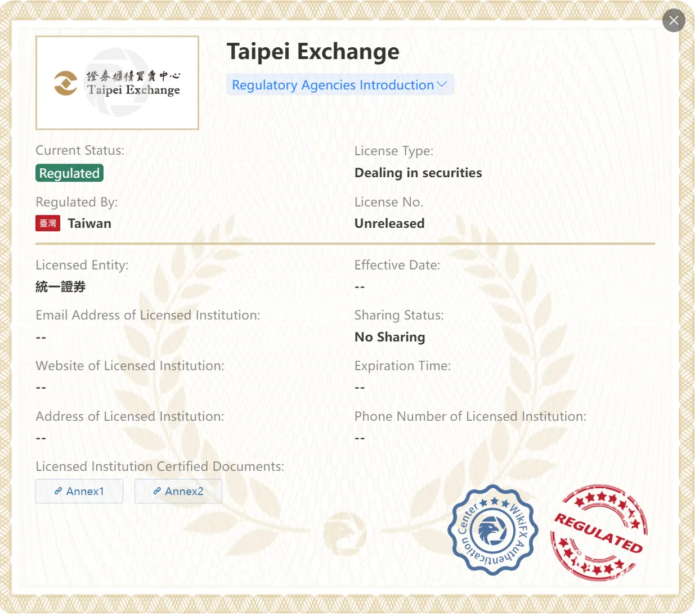Click the 'Sharing Status:' label
This screenshot has height=616, width=695.
(x=399, y=315)
